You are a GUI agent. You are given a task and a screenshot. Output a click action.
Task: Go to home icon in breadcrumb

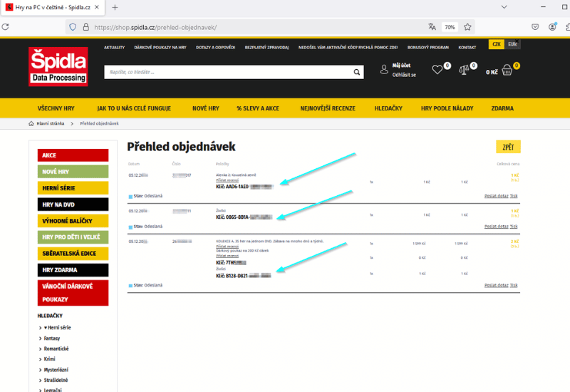coord(31,123)
